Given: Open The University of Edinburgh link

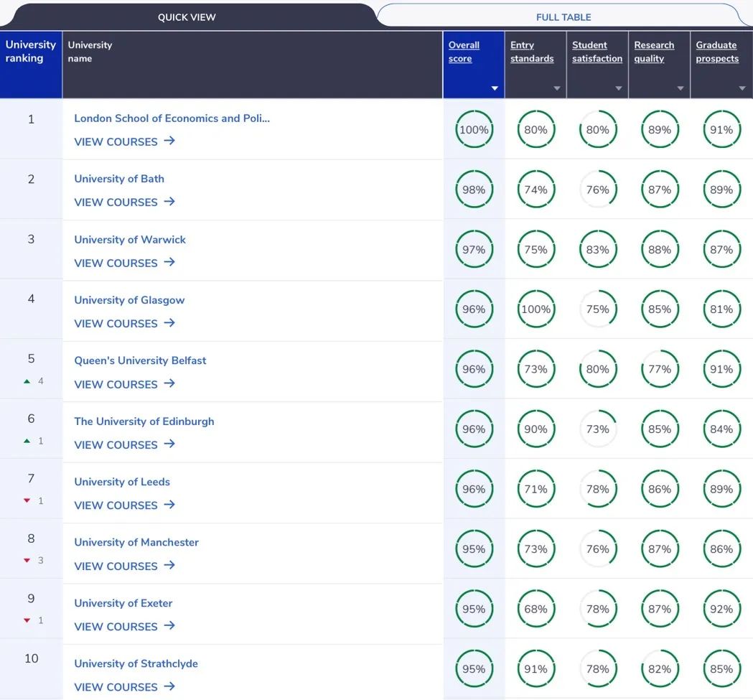Looking at the screenshot, I should [x=144, y=421].
